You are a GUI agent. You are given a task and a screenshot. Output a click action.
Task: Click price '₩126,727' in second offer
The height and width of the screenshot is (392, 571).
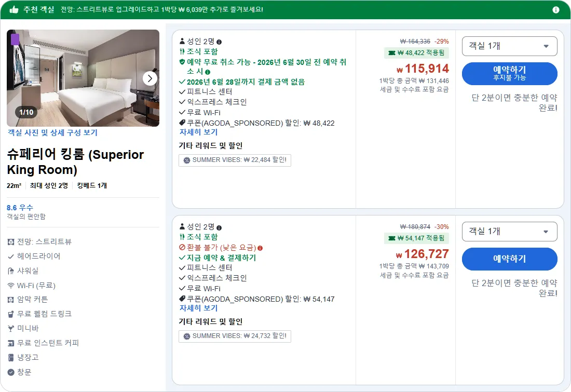pos(423,254)
